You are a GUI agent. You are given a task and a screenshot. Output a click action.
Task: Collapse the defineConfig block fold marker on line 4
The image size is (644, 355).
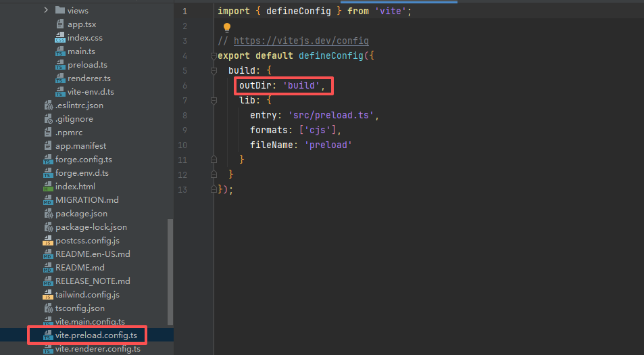[214, 56]
